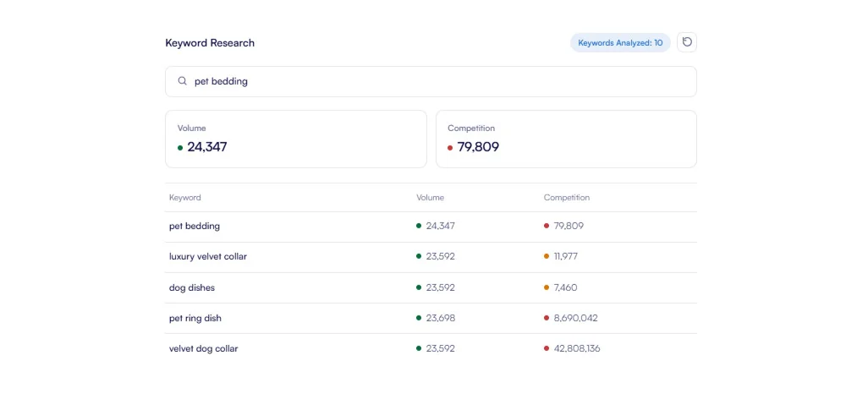868x394 pixels.
Task: Select the velvet dog collar keyword
Action: coord(204,348)
